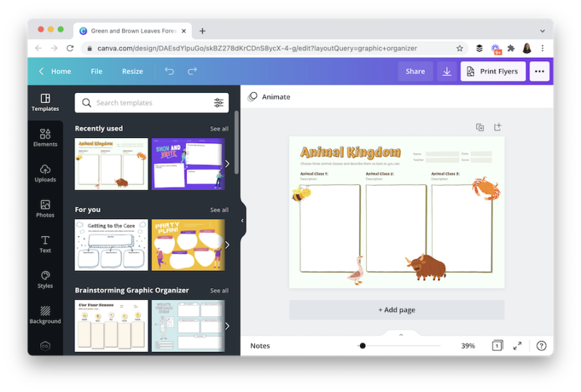581x392 pixels.
Task: Select the Use Your Senses template
Action: point(111,326)
